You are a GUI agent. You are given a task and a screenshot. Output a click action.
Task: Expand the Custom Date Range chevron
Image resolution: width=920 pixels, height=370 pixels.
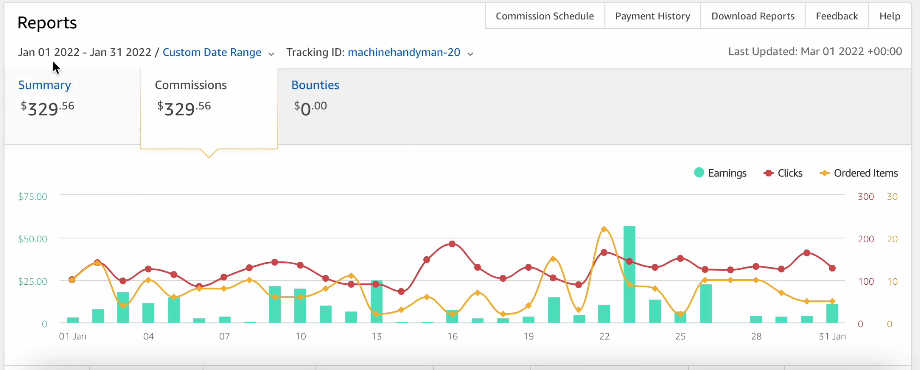[271, 53]
